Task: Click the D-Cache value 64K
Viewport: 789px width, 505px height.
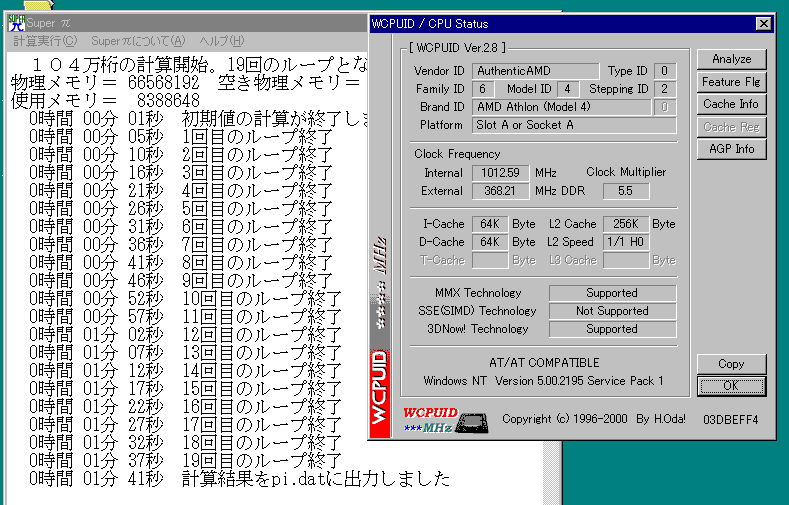Action: point(490,242)
